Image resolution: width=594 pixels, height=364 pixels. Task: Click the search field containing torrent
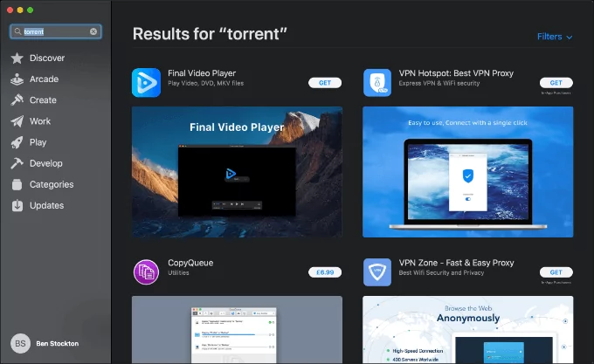pos(56,31)
